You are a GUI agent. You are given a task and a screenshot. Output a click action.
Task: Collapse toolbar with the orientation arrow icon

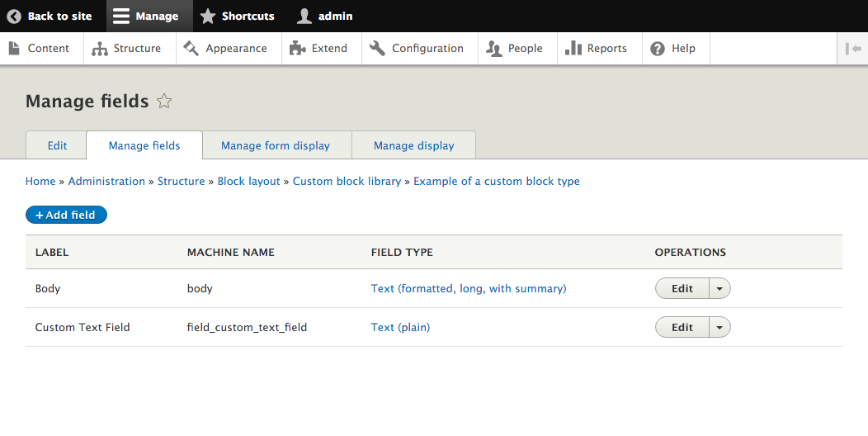click(x=853, y=49)
